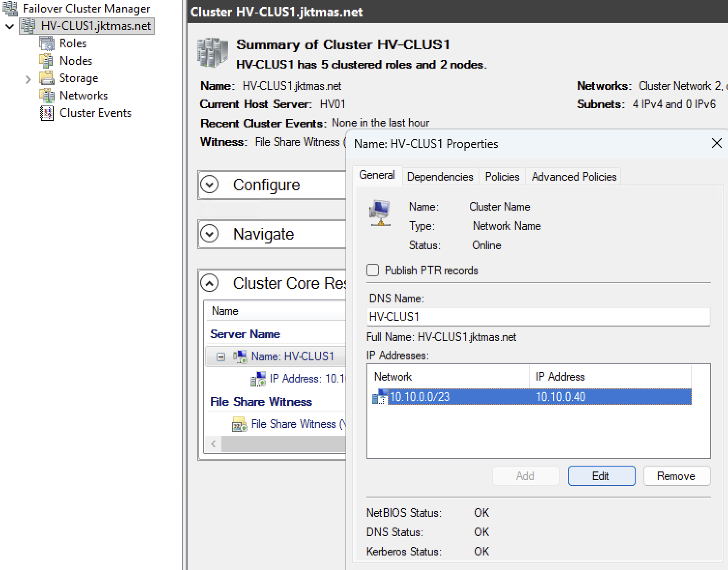Collapse the Cluster Core Resources section

tap(210, 283)
